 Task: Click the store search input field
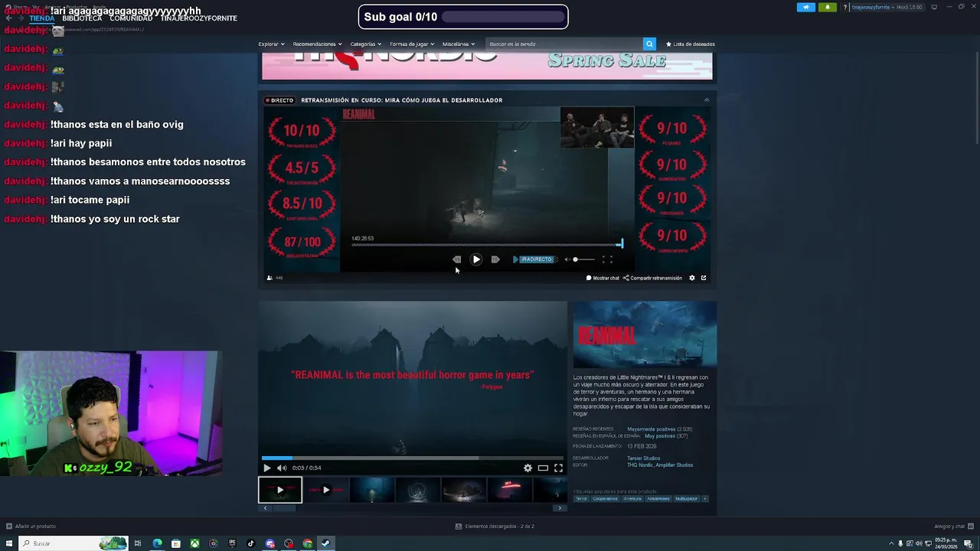(x=564, y=44)
